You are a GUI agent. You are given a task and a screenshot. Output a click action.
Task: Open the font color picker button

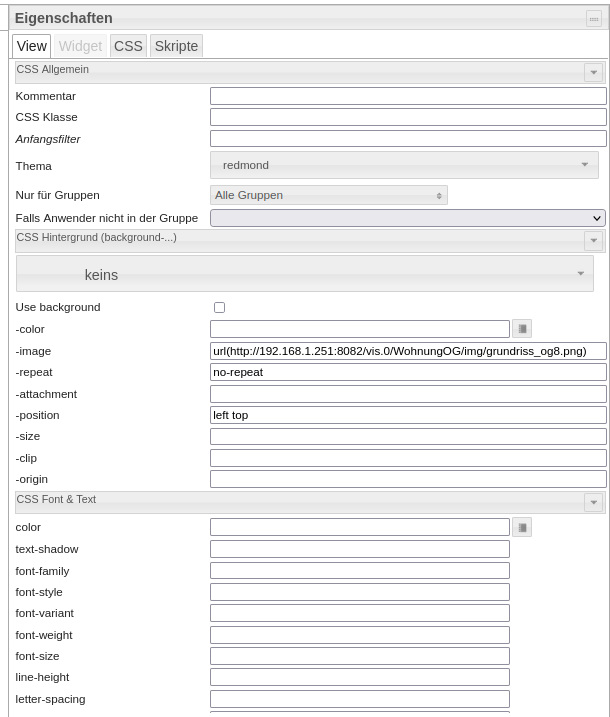click(521, 527)
